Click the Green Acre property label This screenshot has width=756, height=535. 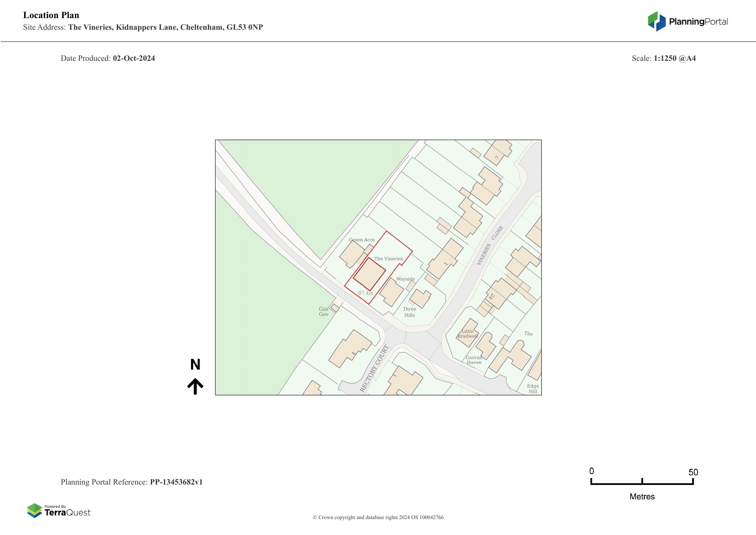coord(362,240)
